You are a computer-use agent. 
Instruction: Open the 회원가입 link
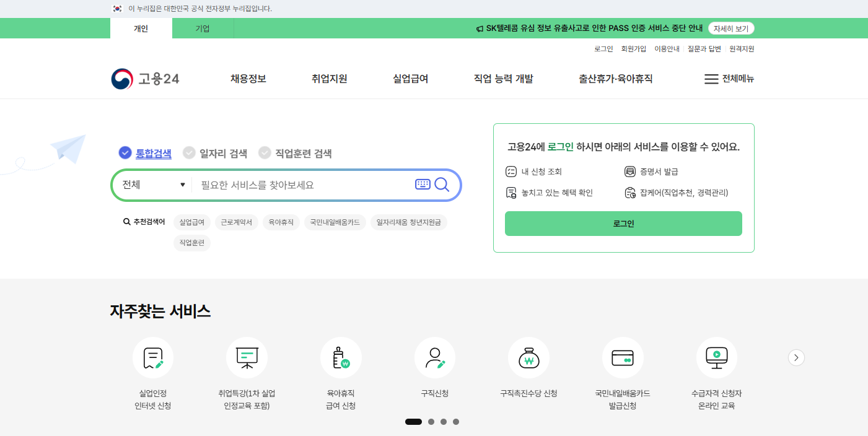[633, 48]
